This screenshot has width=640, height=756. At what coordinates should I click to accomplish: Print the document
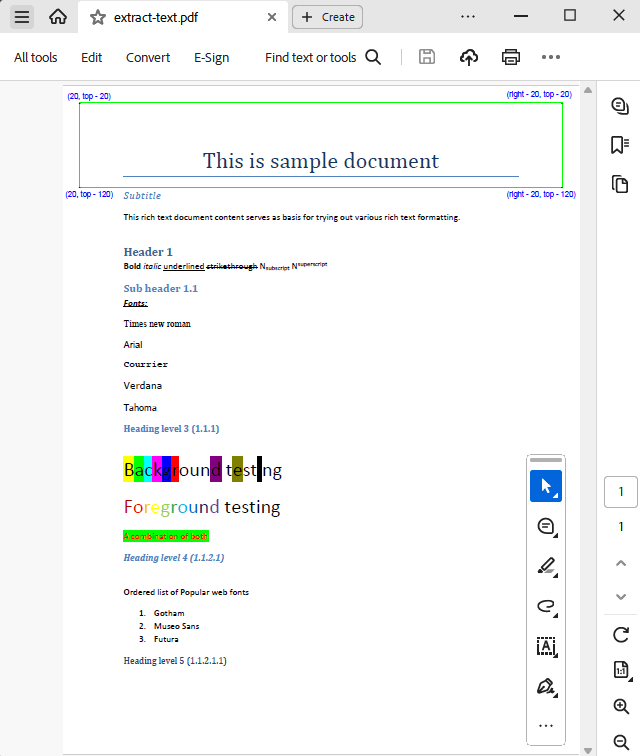click(511, 57)
